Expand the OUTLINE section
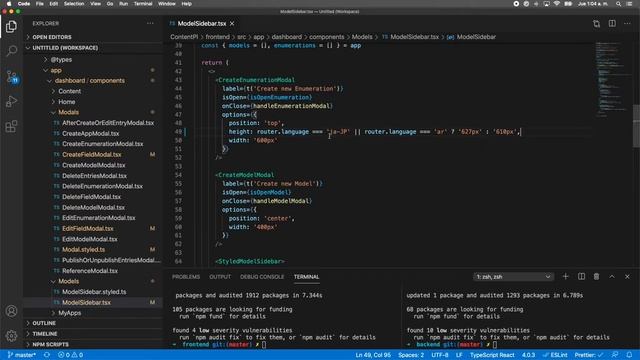The height and width of the screenshot is (360, 640). tap(44, 323)
